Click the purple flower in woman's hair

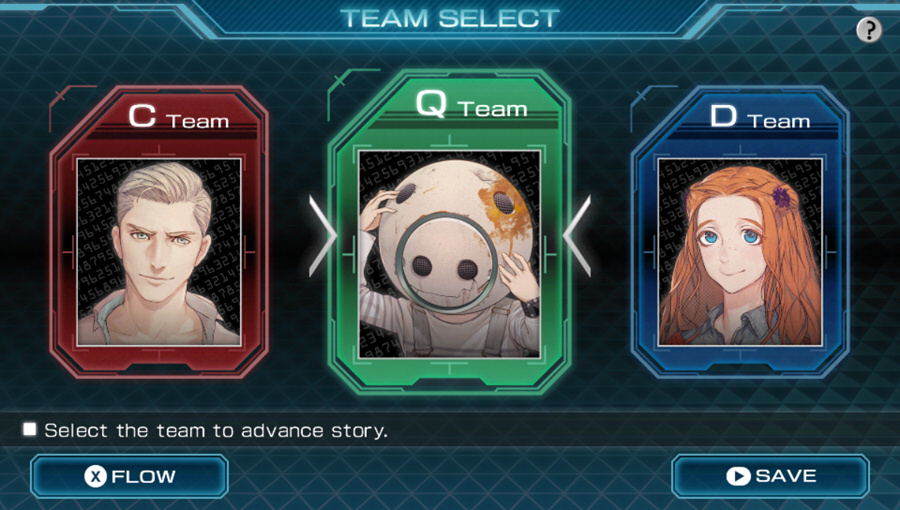coord(781,197)
